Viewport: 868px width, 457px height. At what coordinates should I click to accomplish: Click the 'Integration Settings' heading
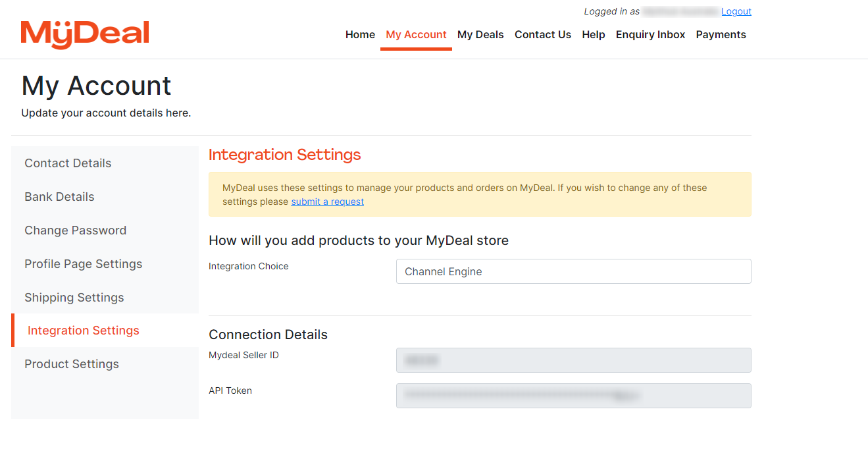pyautogui.click(x=285, y=155)
